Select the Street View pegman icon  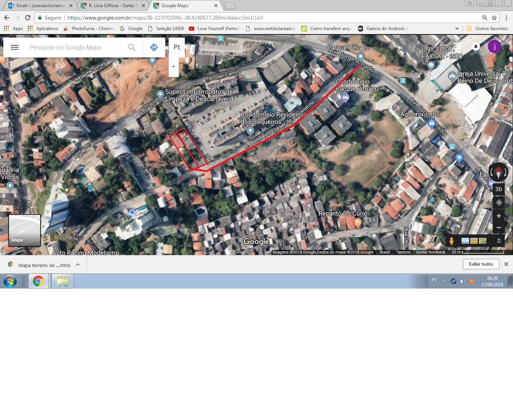click(x=451, y=241)
